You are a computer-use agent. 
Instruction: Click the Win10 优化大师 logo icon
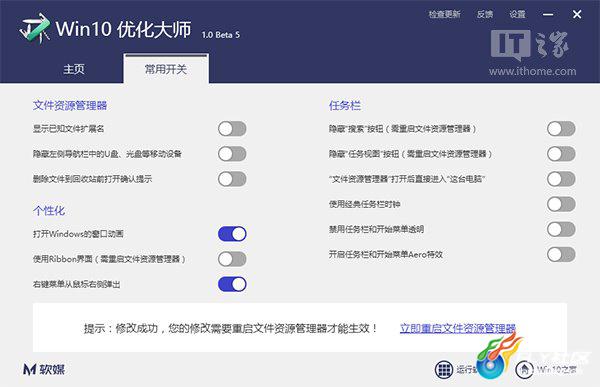click(x=35, y=28)
